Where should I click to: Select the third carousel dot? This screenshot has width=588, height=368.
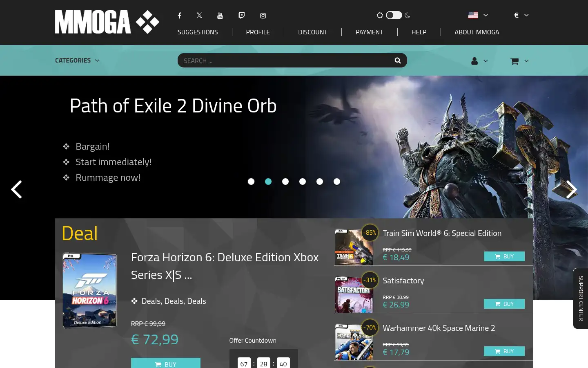[285, 182]
